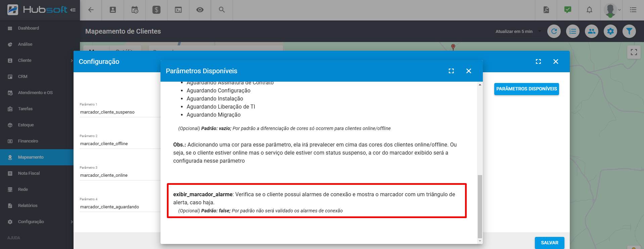Open the gear settings icon in header
Screen dimensions: 644x249
coord(610,31)
